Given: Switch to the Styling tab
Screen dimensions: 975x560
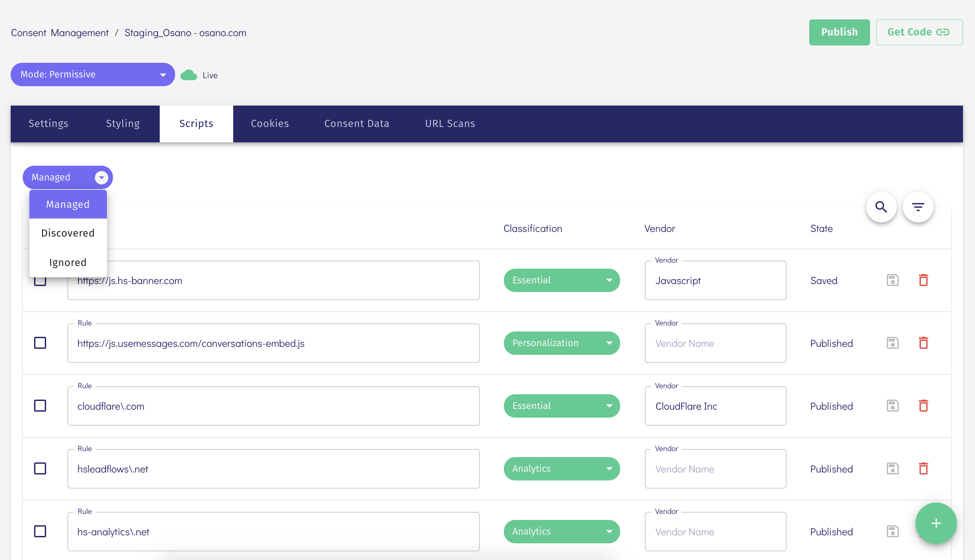Looking at the screenshot, I should click(123, 124).
